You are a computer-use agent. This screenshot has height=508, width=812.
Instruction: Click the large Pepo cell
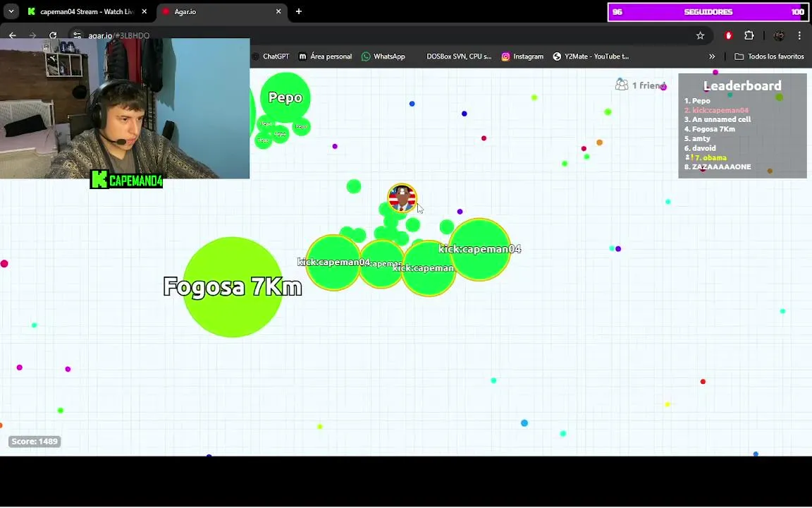tap(285, 97)
